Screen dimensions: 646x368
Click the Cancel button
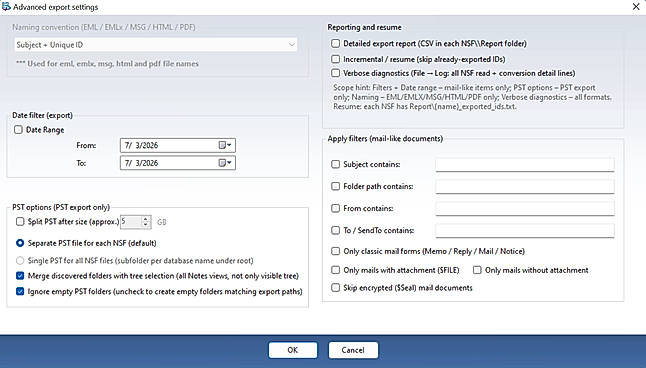(x=353, y=350)
